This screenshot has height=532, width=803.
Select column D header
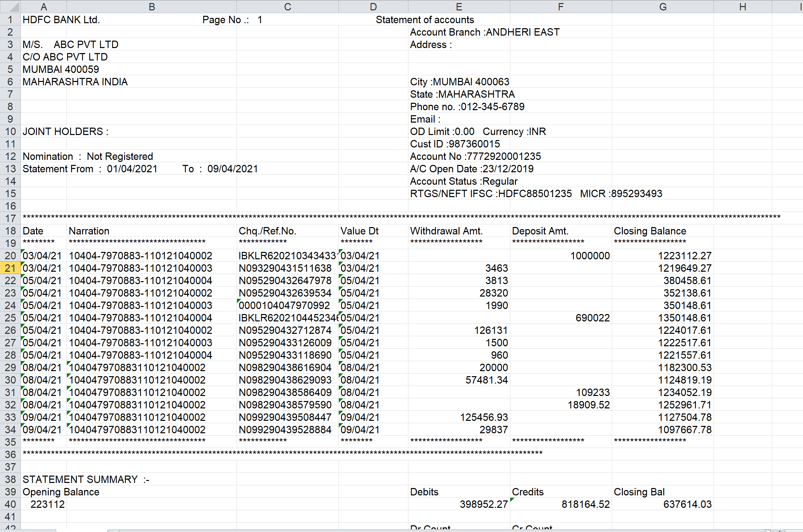click(x=373, y=6)
